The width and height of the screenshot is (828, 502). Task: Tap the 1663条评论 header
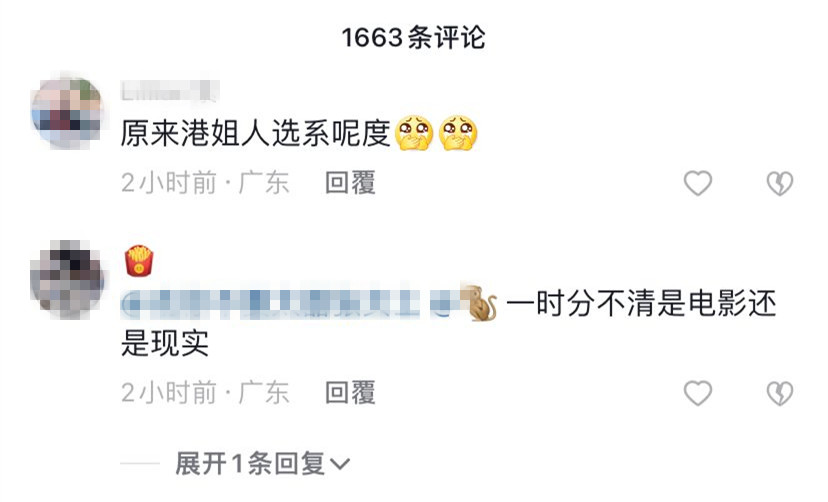click(413, 37)
